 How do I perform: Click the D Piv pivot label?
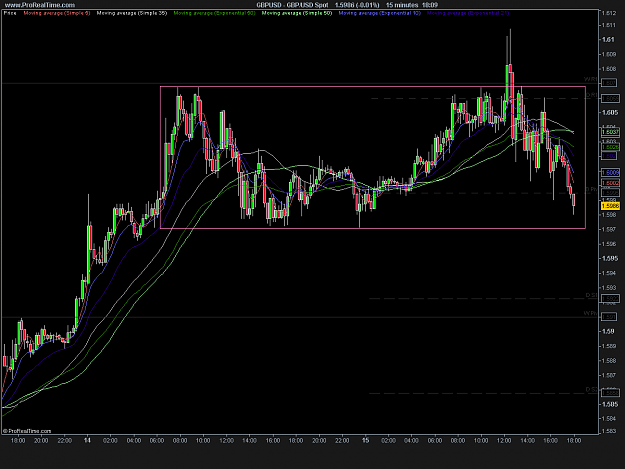(x=591, y=190)
